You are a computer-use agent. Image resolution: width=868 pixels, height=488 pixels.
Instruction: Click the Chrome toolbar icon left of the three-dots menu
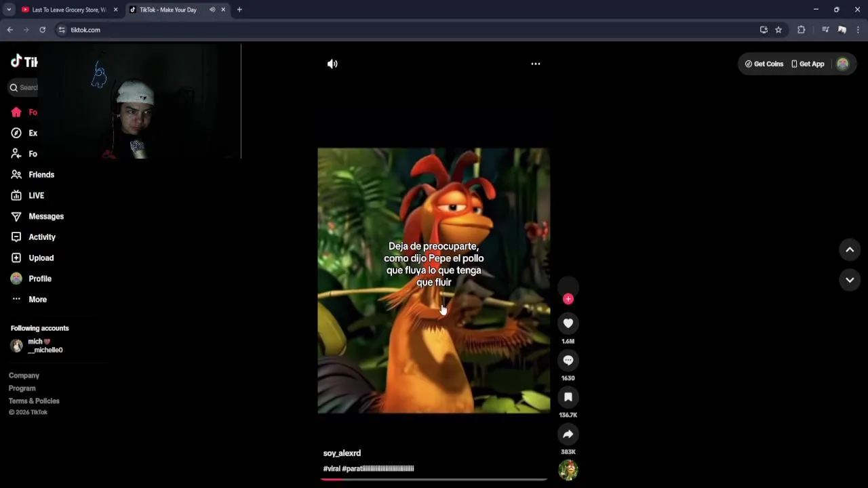pos(842,30)
